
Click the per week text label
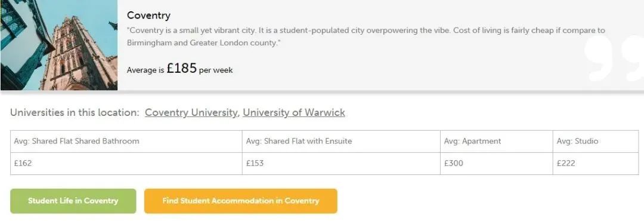(x=216, y=70)
